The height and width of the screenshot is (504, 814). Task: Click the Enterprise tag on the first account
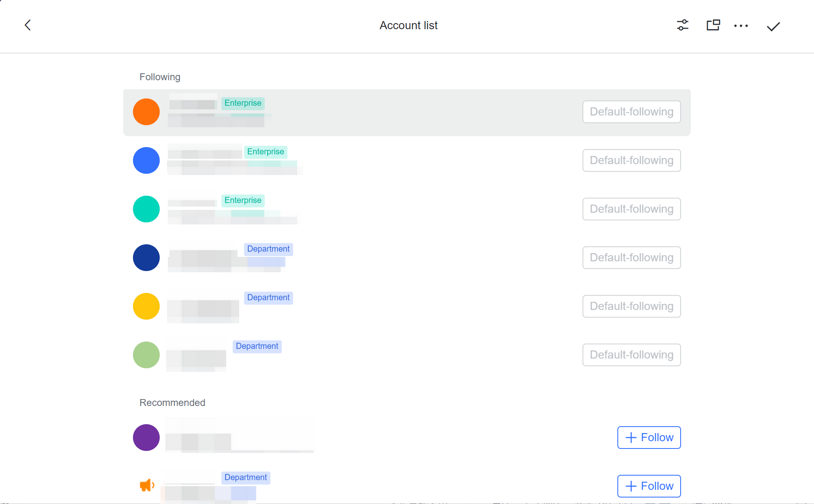coord(242,103)
